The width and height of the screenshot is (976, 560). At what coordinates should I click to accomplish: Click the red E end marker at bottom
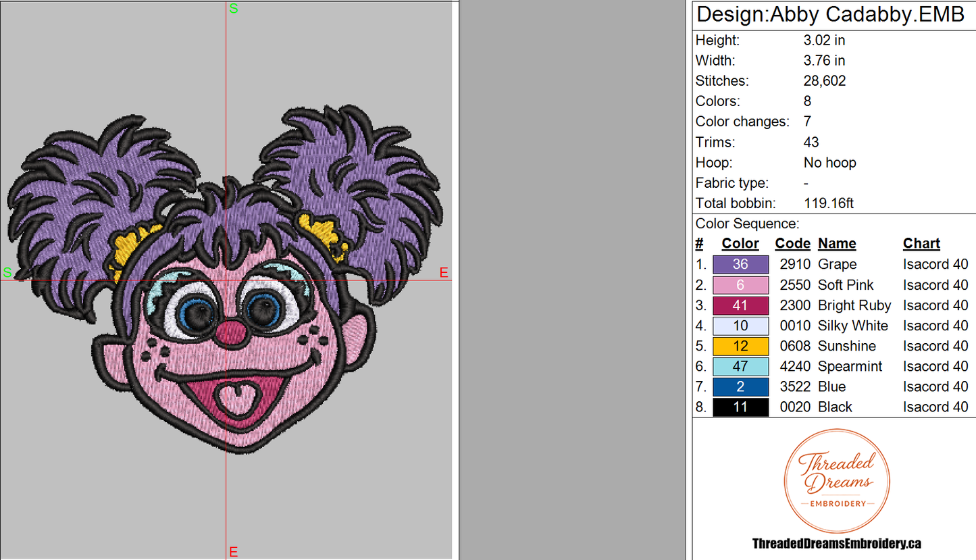(x=234, y=553)
